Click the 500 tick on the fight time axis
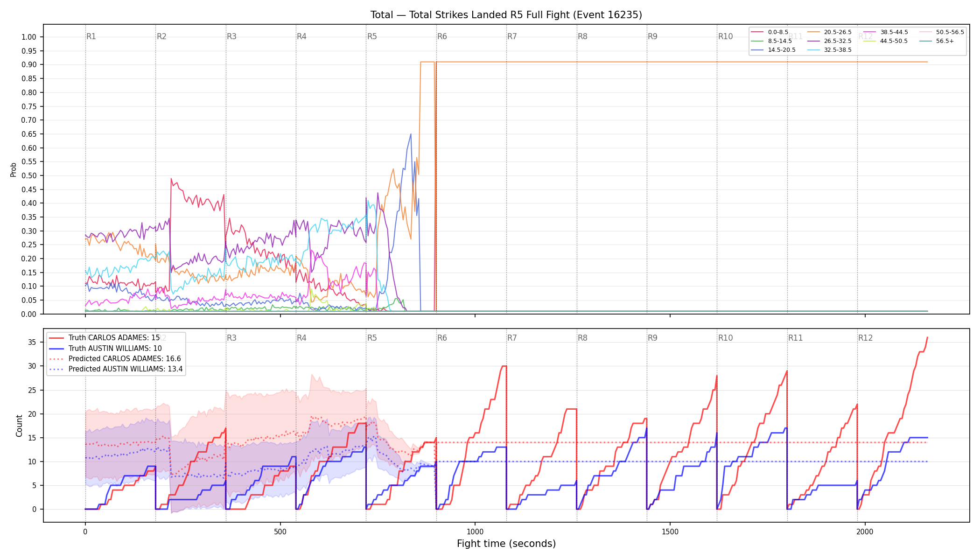Image resolution: width=980 pixels, height=560 pixels. (280, 532)
